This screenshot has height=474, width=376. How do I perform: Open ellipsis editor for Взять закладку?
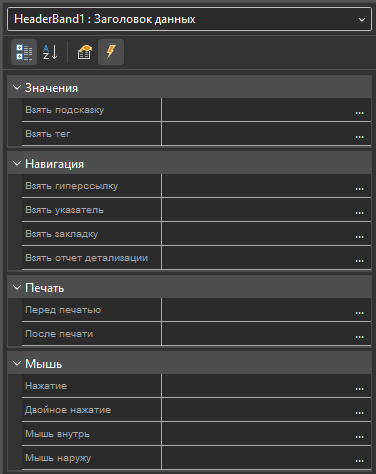tap(359, 237)
